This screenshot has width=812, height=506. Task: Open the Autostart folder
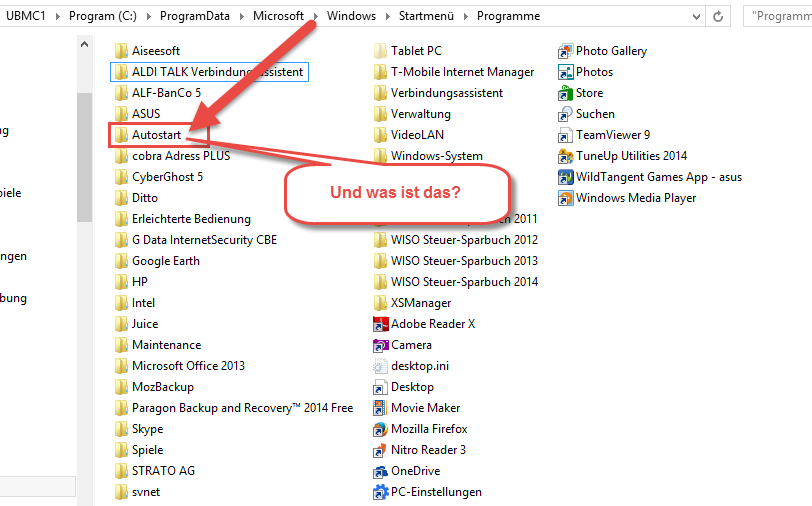[148, 135]
